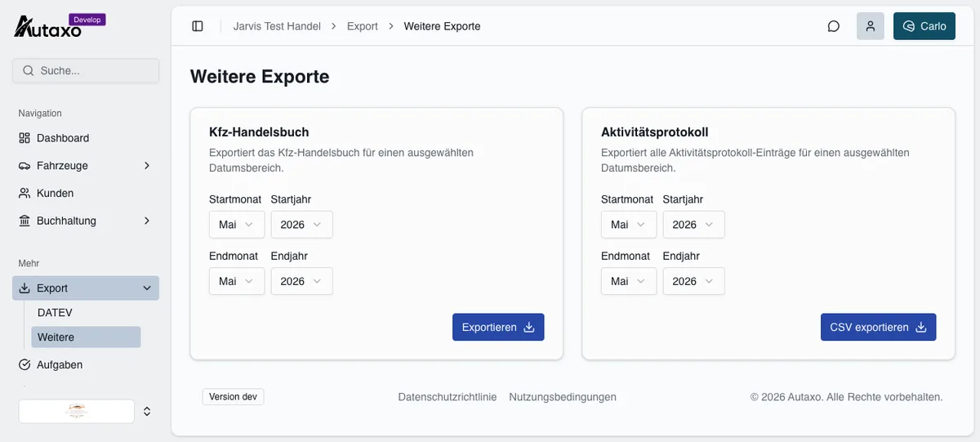Select the Weitere submenu entry
This screenshot has height=442, width=980.
pyautogui.click(x=86, y=337)
